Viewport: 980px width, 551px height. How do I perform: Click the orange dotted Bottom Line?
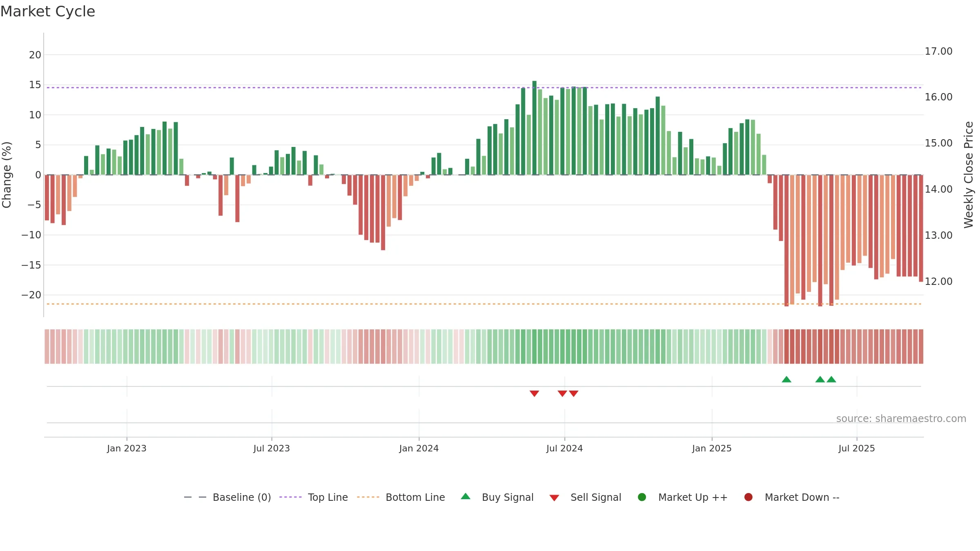point(484,304)
